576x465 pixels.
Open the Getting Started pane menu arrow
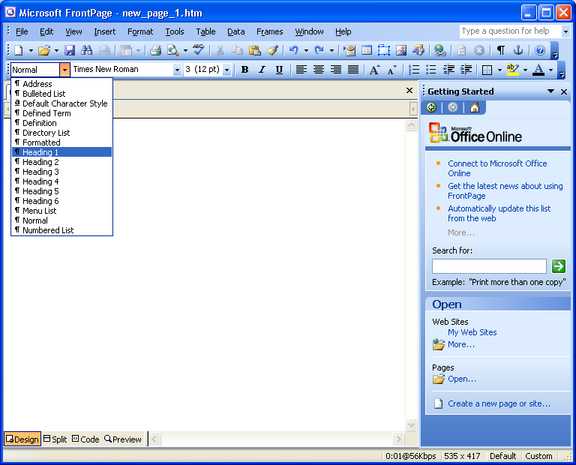click(551, 91)
